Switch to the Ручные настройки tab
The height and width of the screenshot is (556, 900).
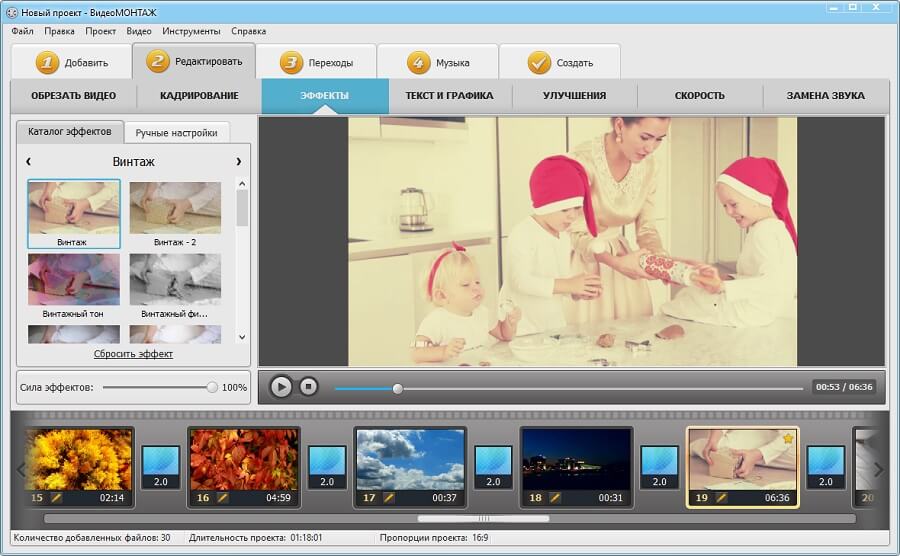tap(177, 132)
